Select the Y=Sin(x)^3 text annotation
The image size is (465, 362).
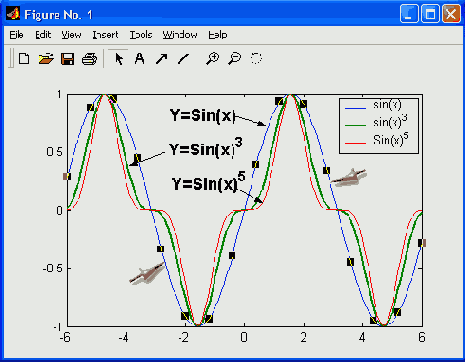[206, 148]
